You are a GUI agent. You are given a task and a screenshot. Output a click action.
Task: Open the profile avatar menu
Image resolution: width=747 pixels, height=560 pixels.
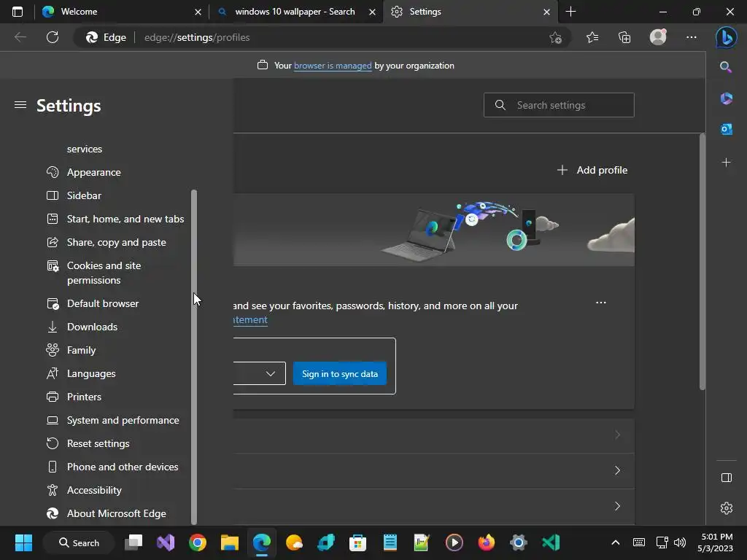coord(659,36)
